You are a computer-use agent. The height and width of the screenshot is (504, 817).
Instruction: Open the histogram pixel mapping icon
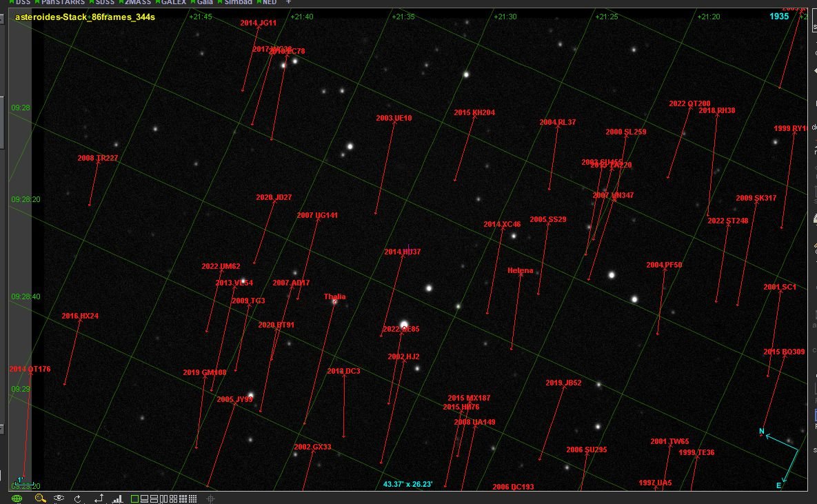[117, 498]
